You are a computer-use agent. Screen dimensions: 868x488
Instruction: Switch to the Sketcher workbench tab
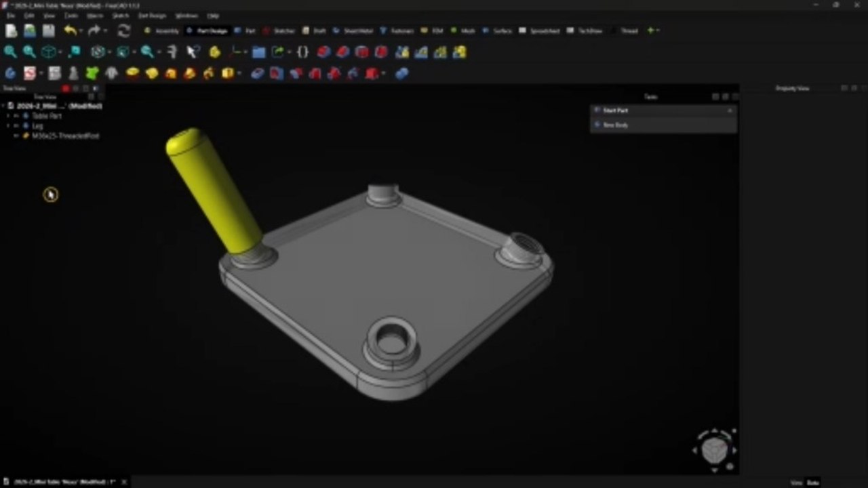click(279, 30)
